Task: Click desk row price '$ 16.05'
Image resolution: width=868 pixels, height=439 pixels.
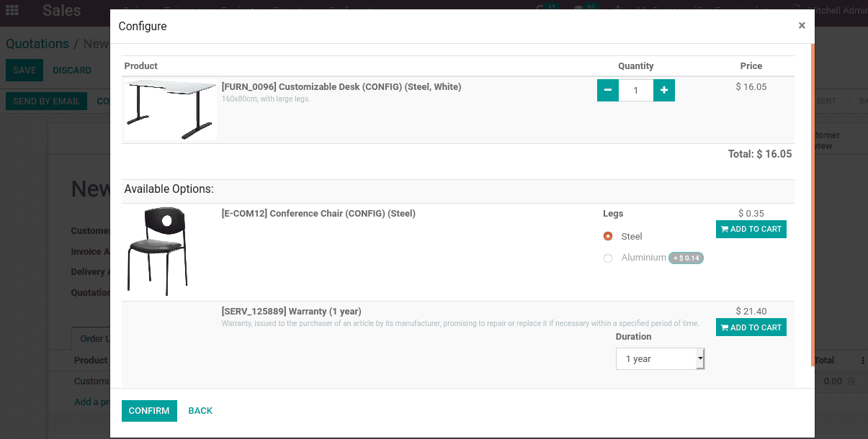Action: click(751, 86)
